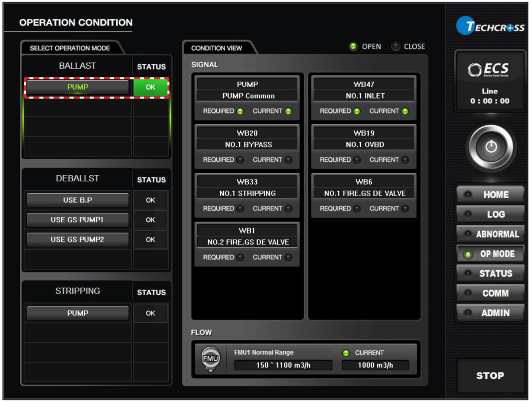532x407 pixels.
Task: Select the STRIPPING PUMP mode
Action: tap(77, 313)
